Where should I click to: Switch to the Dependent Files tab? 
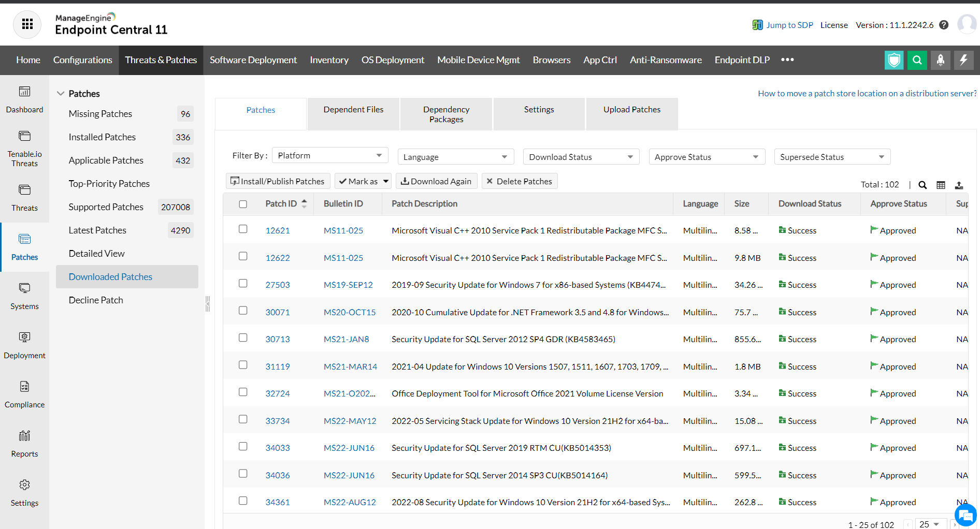(353, 110)
